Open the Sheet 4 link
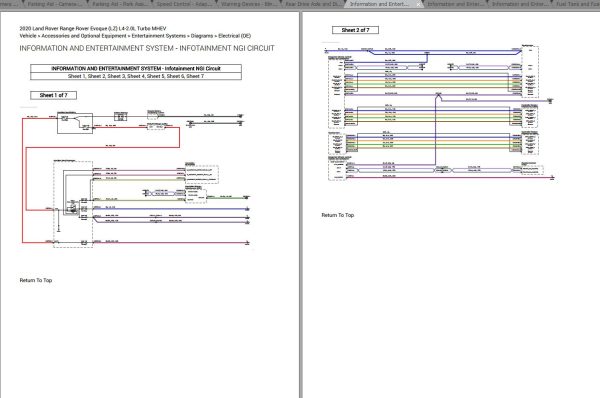The height and width of the screenshot is (398, 600). [136, 76]
